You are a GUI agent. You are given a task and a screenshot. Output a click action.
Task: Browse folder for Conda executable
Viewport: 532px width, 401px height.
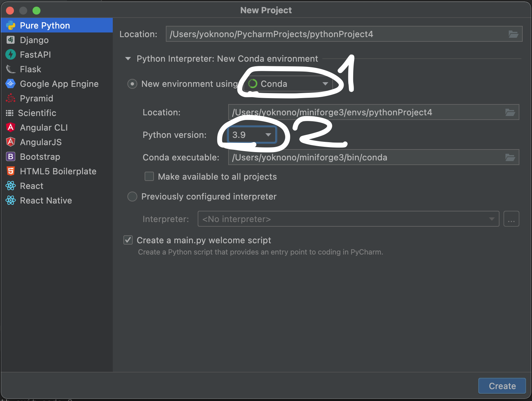coord(510,157)
